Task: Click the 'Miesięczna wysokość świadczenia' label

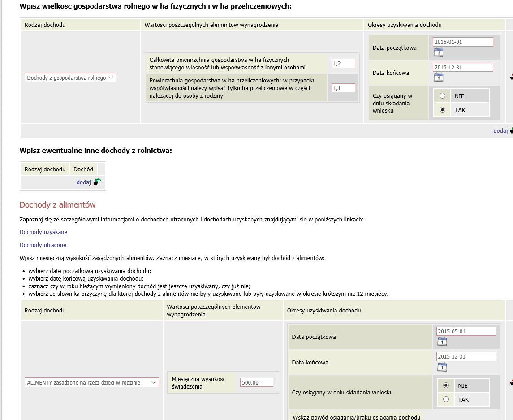Action: click(x=198, y=383)
